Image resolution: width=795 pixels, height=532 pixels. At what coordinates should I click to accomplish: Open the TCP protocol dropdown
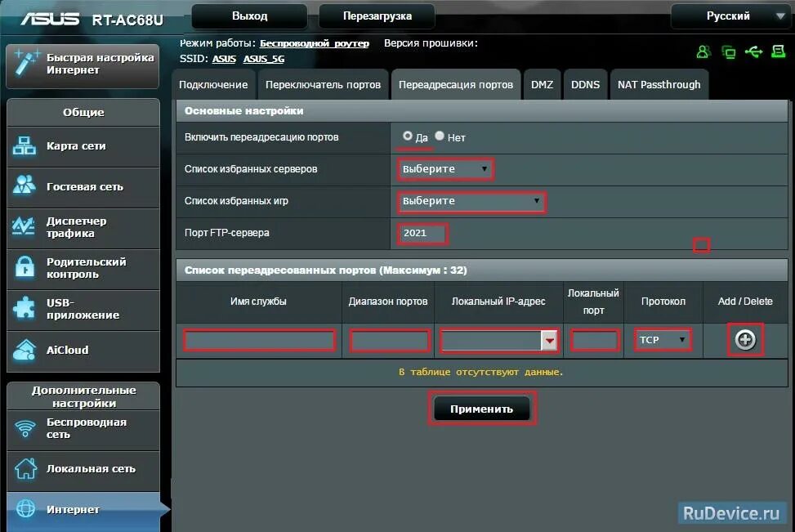click(x=662, y=339)
